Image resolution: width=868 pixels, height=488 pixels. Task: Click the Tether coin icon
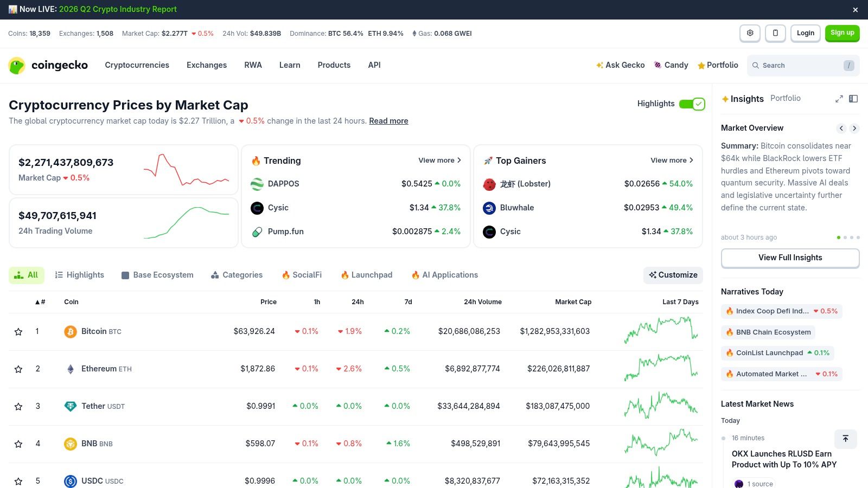click(x=71, y=406)
